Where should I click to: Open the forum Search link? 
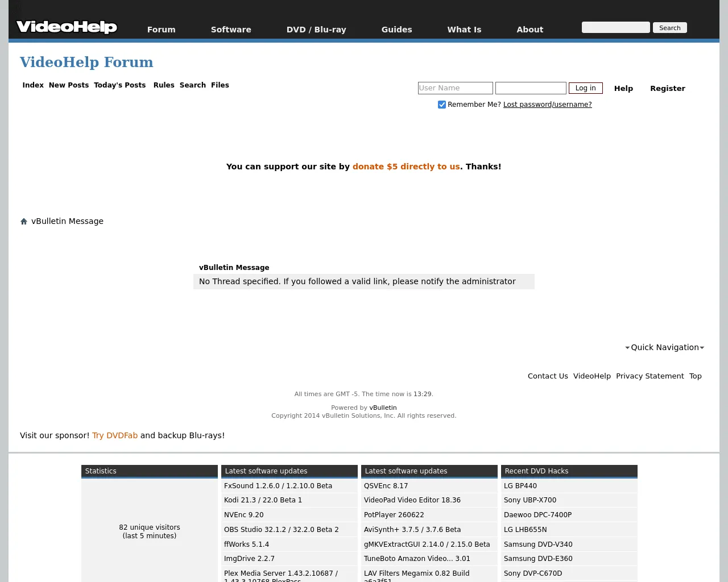pyautogui.click(x=193, y=85)
